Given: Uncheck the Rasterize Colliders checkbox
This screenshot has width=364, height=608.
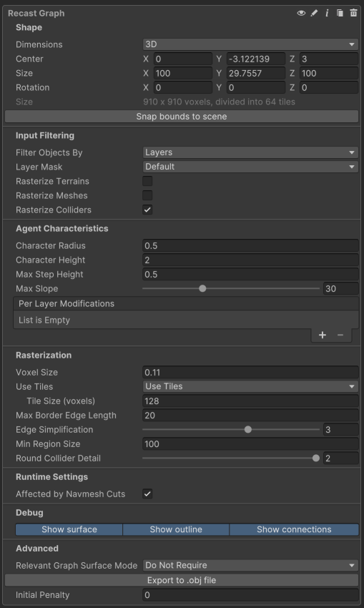Looking at the screenshot, I should [147, 210].
